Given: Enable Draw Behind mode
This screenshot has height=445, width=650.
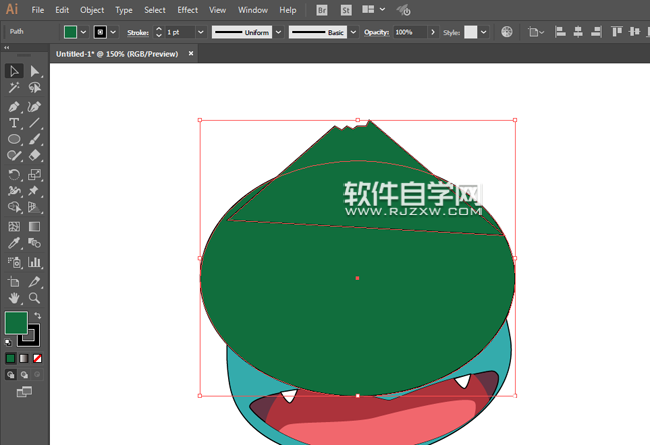Looking at the screenshot, I should coord(24,375).
